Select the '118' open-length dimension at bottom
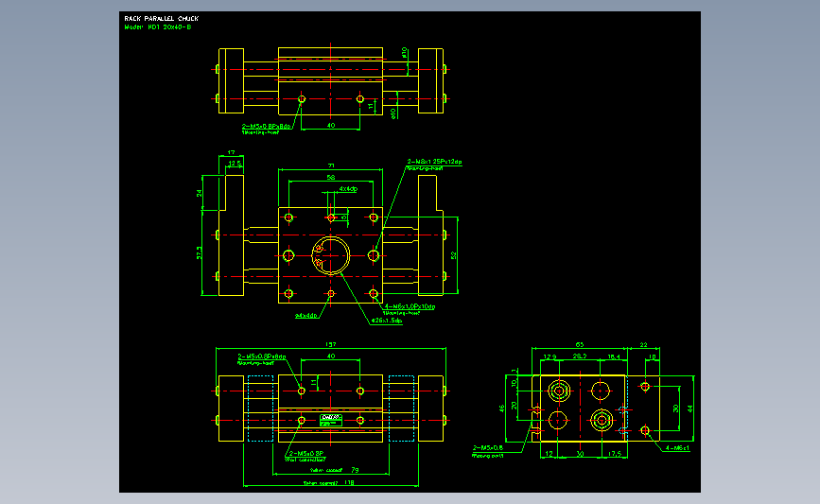The image size is (820, 504). click(x=349, y=482)
